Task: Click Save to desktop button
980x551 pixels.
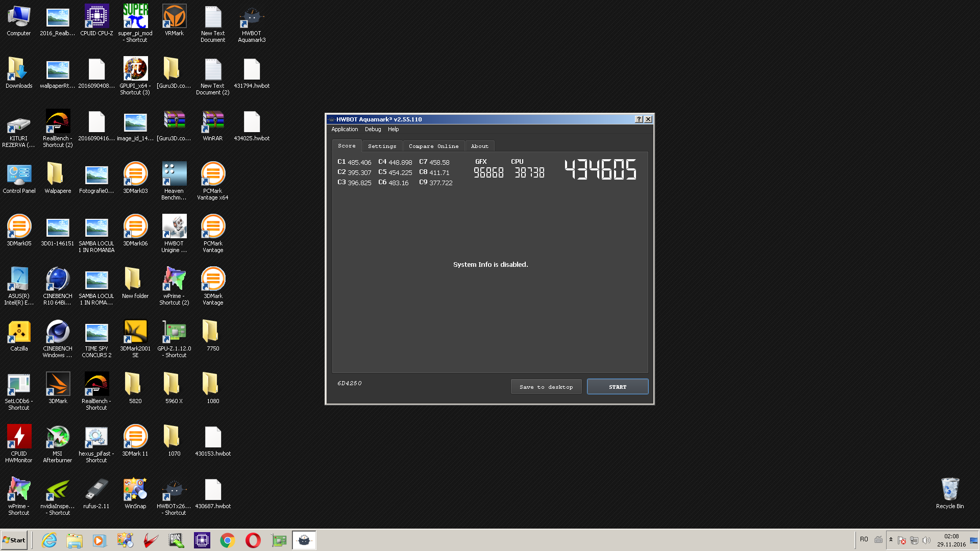Action: 546,387
